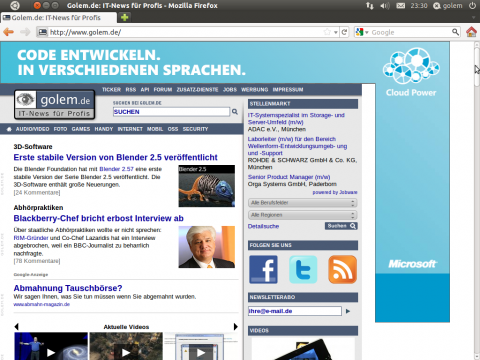
Task: Switch to the Golem.de browser tab
Action: 59,17
